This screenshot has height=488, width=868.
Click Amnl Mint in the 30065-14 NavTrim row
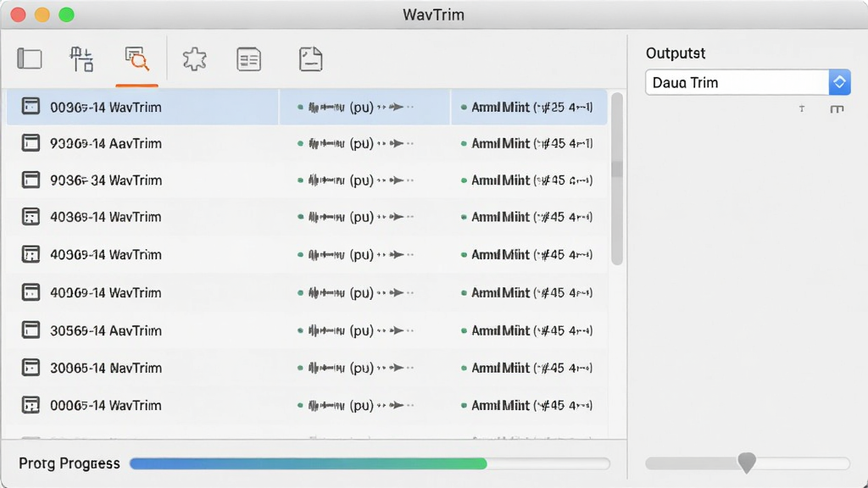[500, 368]
